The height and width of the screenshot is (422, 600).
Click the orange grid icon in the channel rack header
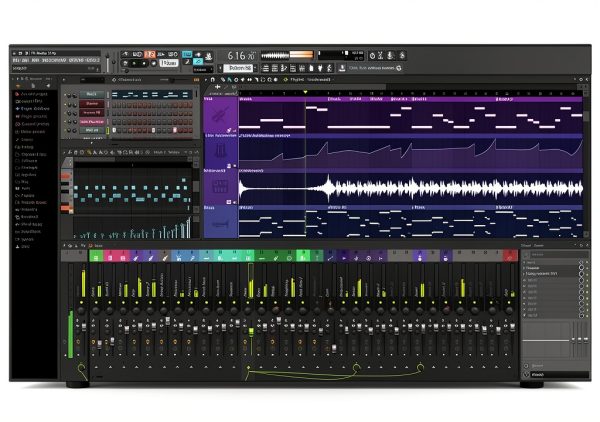[x=196, y=80]
